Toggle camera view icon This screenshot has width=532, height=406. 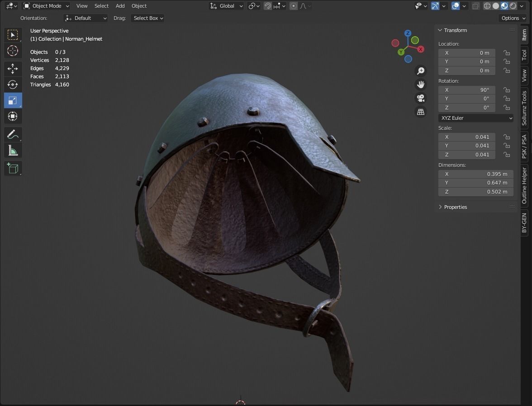click(421, 98)
